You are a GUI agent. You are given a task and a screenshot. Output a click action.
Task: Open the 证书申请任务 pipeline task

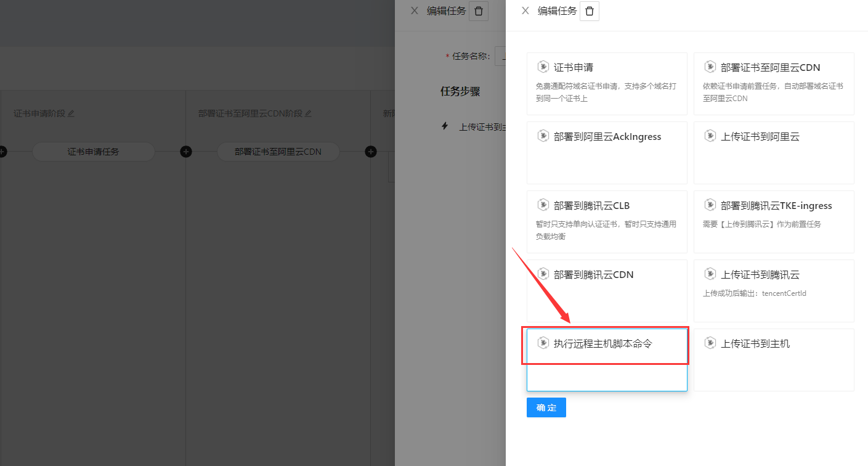click(93, 152)
